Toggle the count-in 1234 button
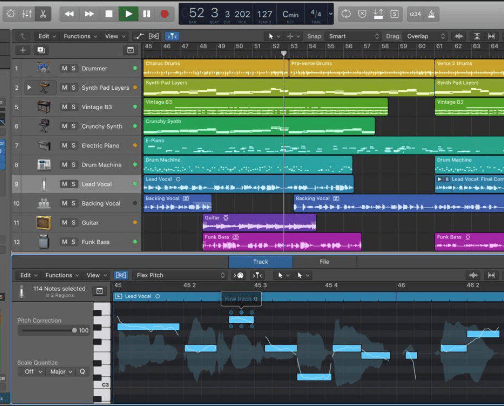This screenshot has width=504, height=406. [415, 14]
